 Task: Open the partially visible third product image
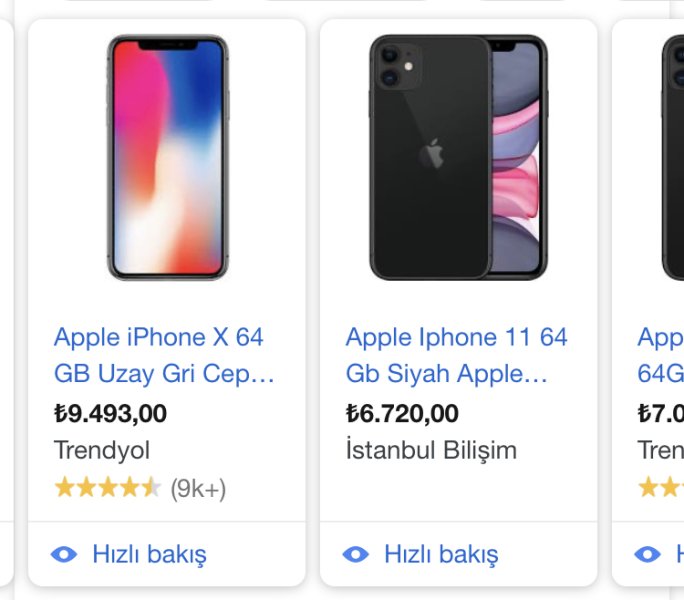[x=672, y=157]
